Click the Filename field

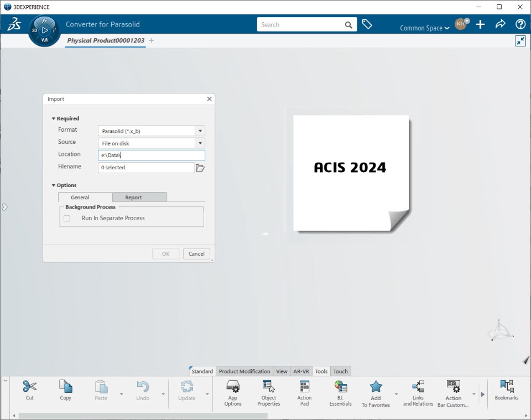coord(146,167)
